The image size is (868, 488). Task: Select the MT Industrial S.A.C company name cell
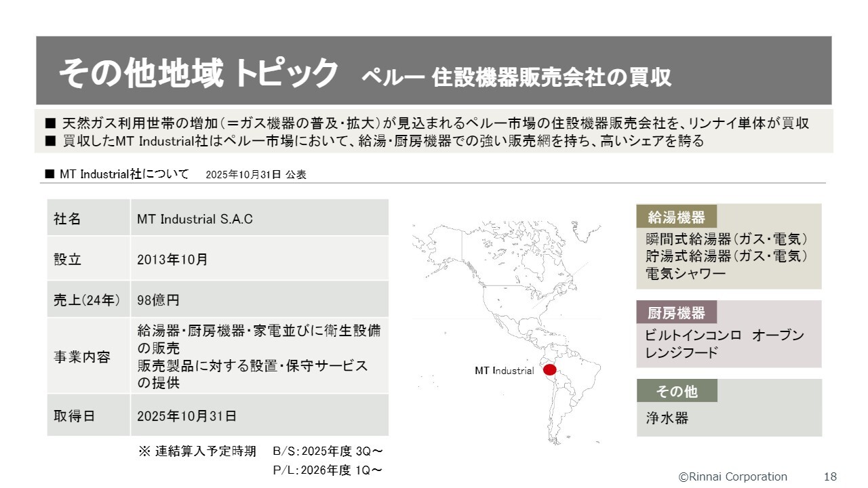[195, 219]
